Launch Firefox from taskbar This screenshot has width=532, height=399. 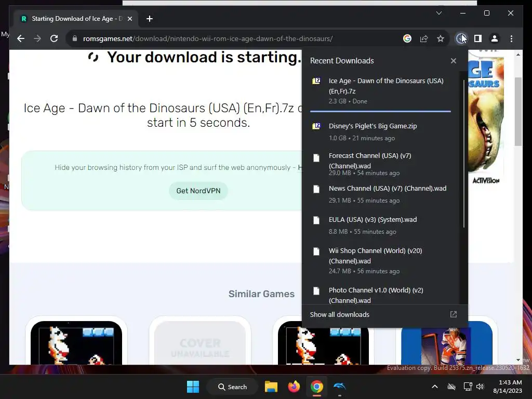tap(294, 387)
